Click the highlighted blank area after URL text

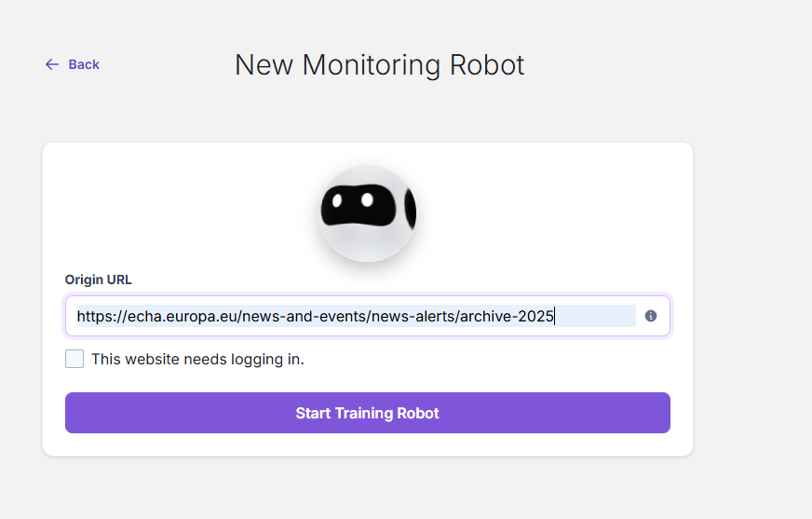pos(596,316)
